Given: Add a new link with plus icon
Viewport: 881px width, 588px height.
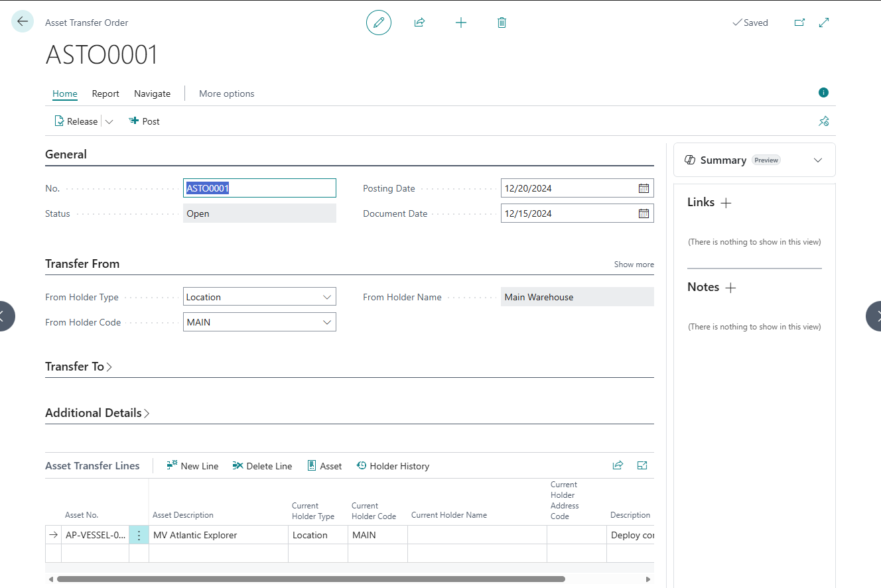Looking at the screenshot, I should pos(726,203).
